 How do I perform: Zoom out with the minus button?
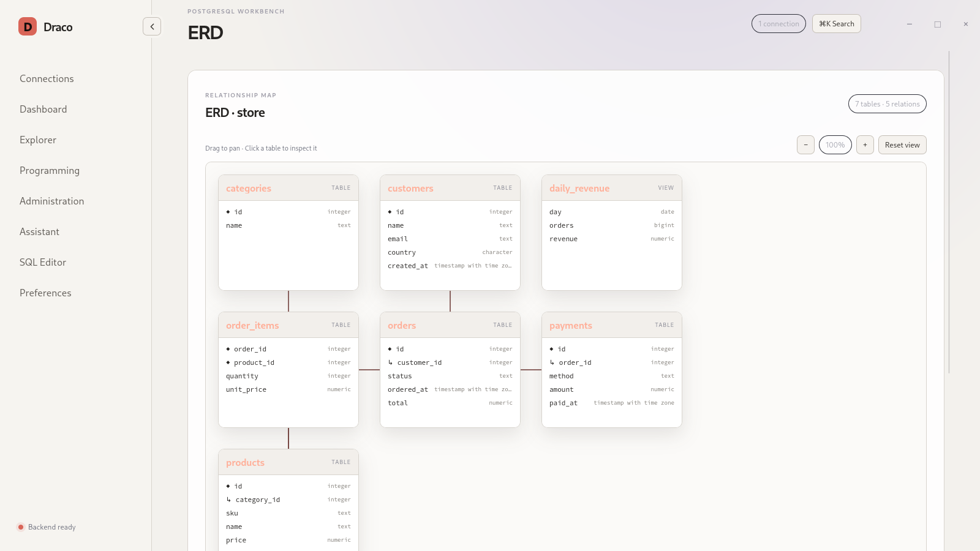(x=805, y=145)
